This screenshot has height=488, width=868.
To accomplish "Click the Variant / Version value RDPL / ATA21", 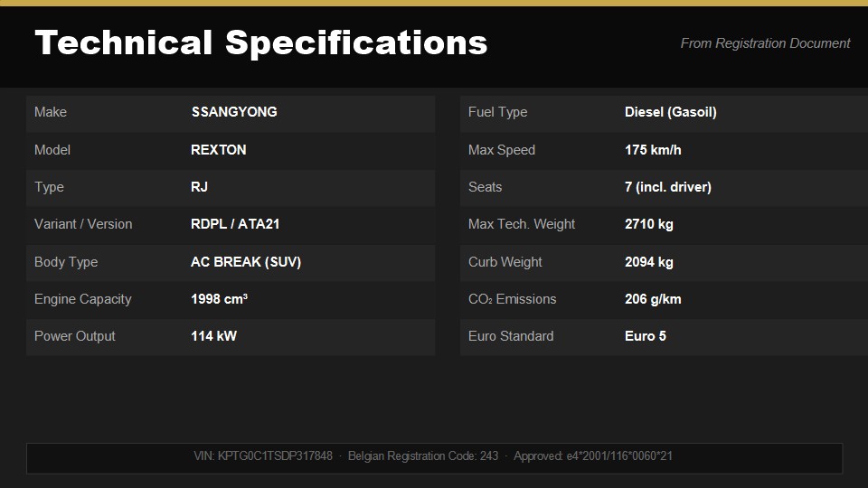I will (x=235, y=224).
